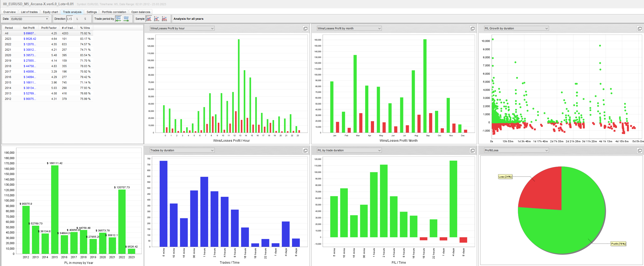Select the Trade analysis tab
Viewport: 644px width, 266px height.
[72, 12]
